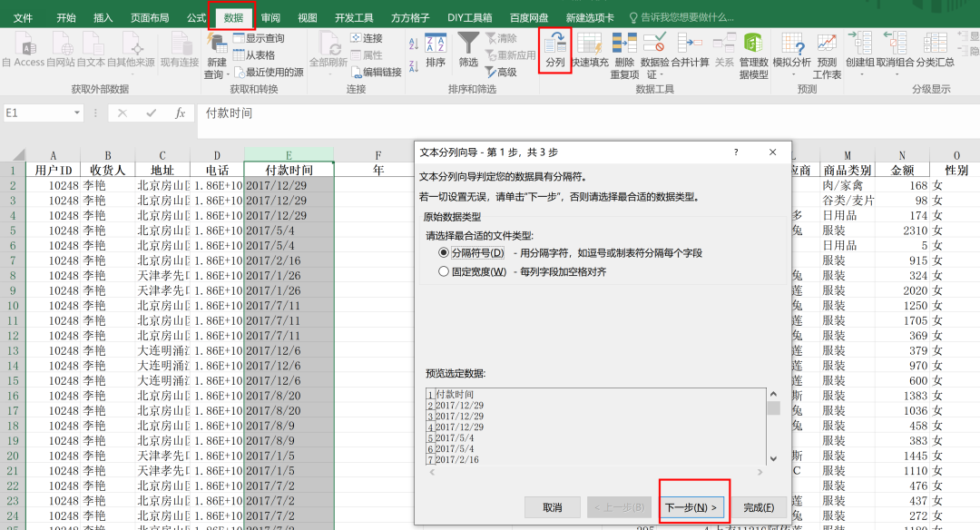Screen dimensions: 980x530
Task: Click preview scrollbar up arrow
Action: (x=773, y=394)
